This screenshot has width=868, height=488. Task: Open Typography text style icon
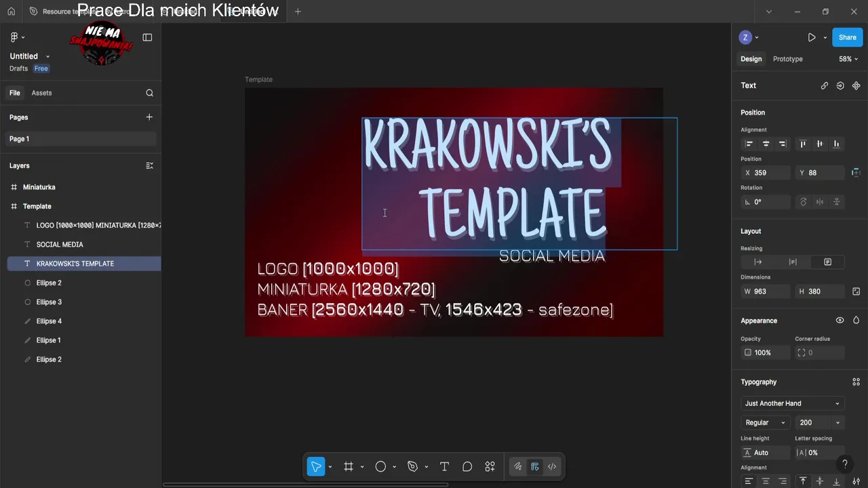(x=856, y=382)
